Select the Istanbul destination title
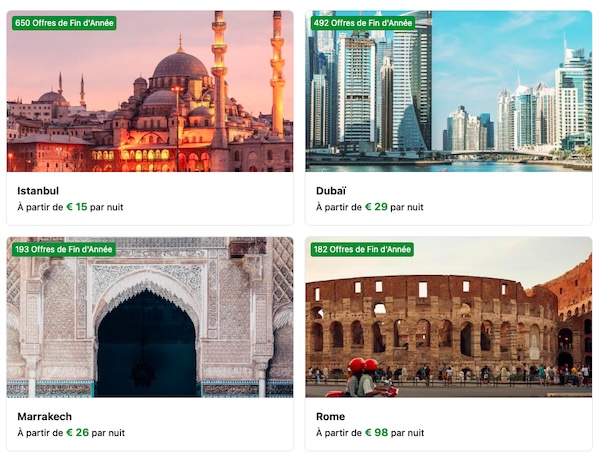600x458 pixels. coord(38,191)
